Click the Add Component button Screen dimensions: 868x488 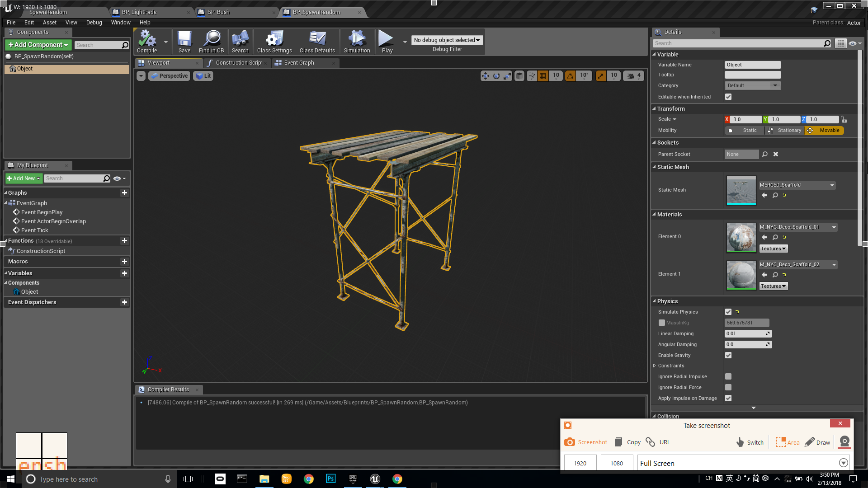point(38,45)
